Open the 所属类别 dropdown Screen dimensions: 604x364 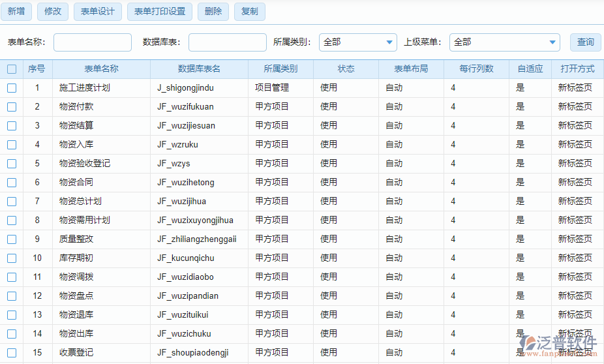pyautogui.click(x=358, y=42)
